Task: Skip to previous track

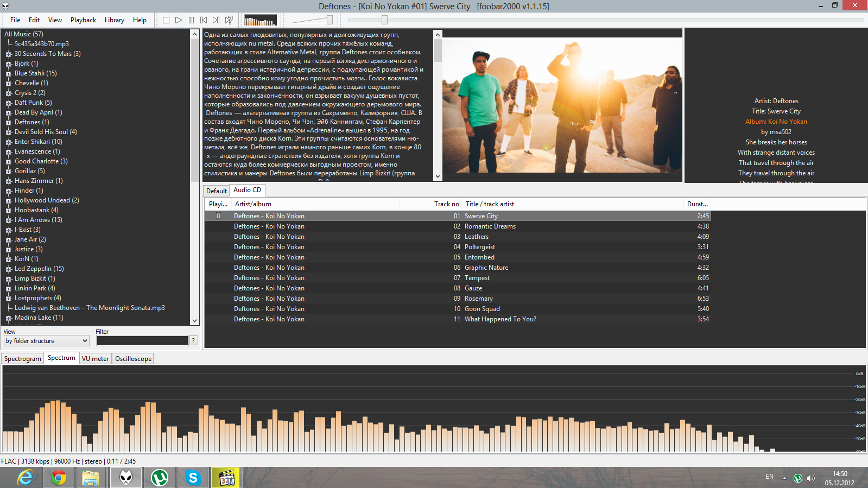Action: coord(204,20)
